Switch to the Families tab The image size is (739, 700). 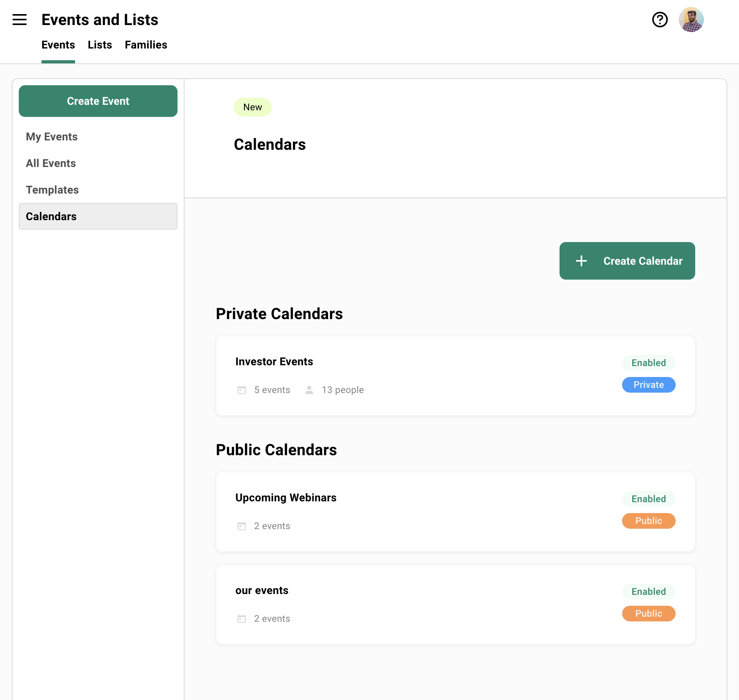[146, 45]
